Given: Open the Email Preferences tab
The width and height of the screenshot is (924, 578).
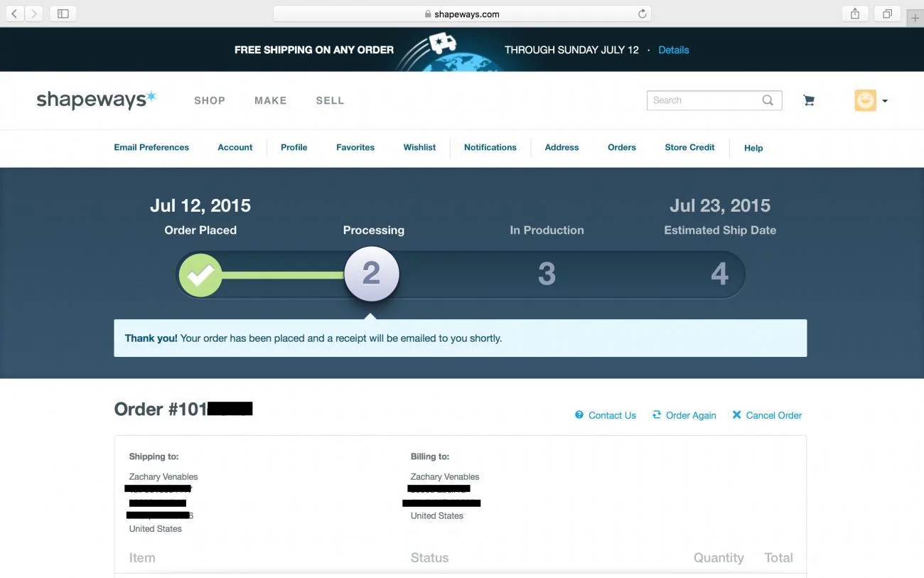Looking at the screenshot, I should tap(151, 147).
